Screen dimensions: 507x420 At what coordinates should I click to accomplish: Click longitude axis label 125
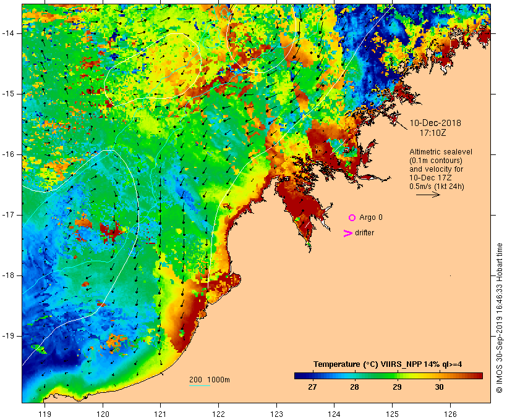[x=393, y=414]
